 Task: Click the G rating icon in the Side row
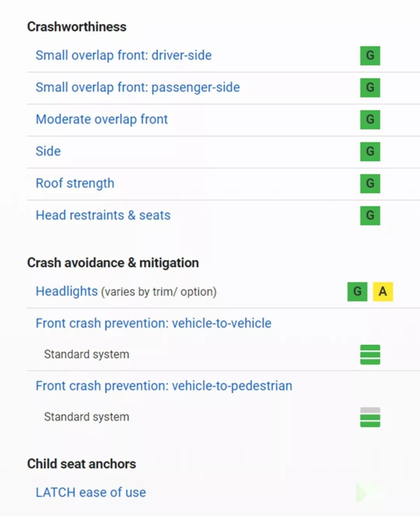[x=370, y=151]
